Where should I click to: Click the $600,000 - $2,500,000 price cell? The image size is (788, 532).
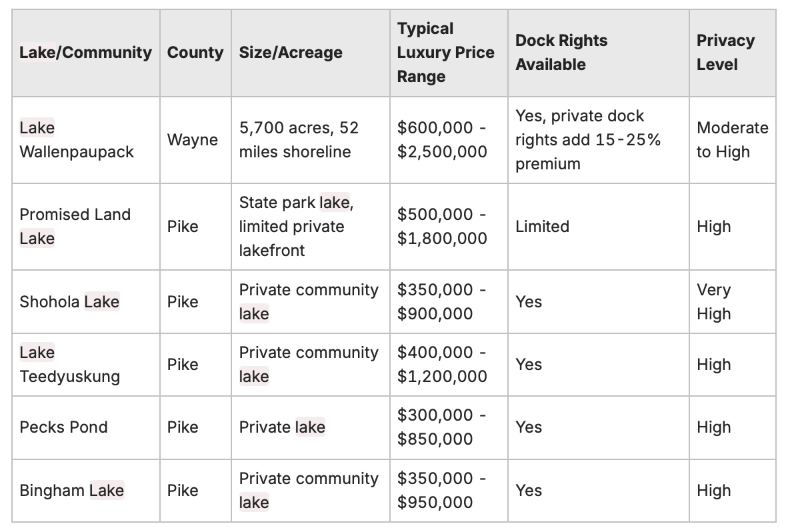coord(442,140)
